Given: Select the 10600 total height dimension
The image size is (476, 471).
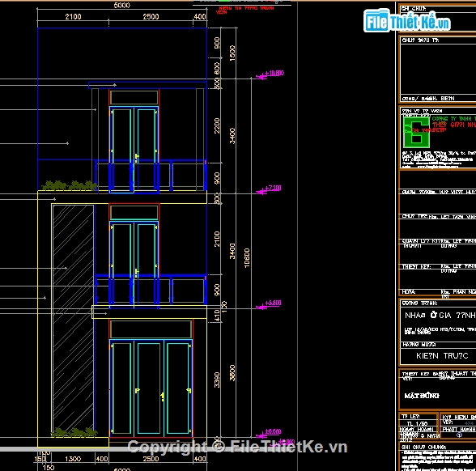Looking at the screenshot, I should point(247,258).
